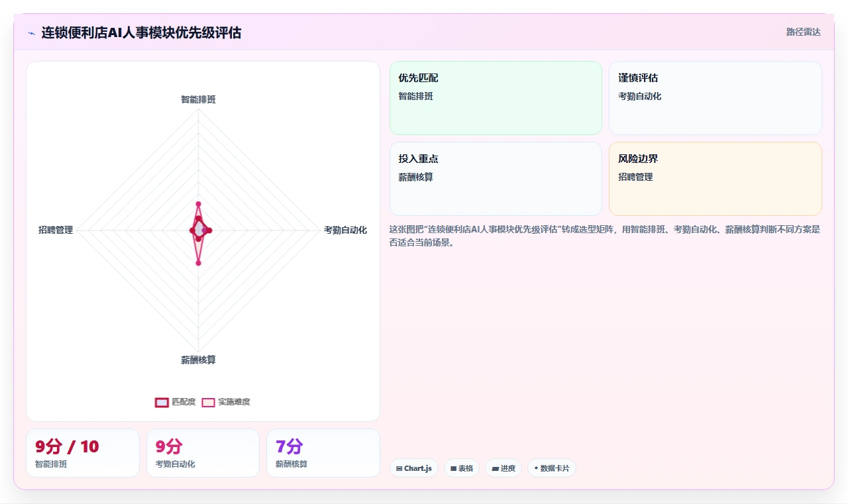This screenshot has width=848, height=504.
Task: Open the 投入重点 card
Action: (x=496, y=179)
